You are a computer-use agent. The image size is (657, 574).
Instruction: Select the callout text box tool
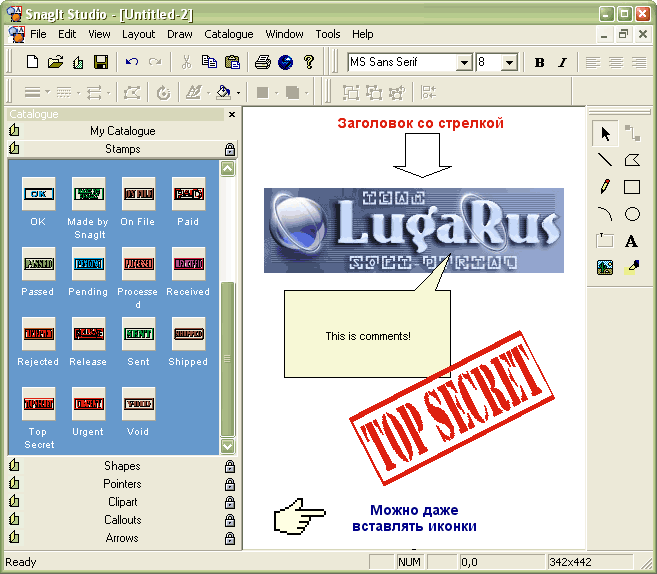click(x=605, y=241)
